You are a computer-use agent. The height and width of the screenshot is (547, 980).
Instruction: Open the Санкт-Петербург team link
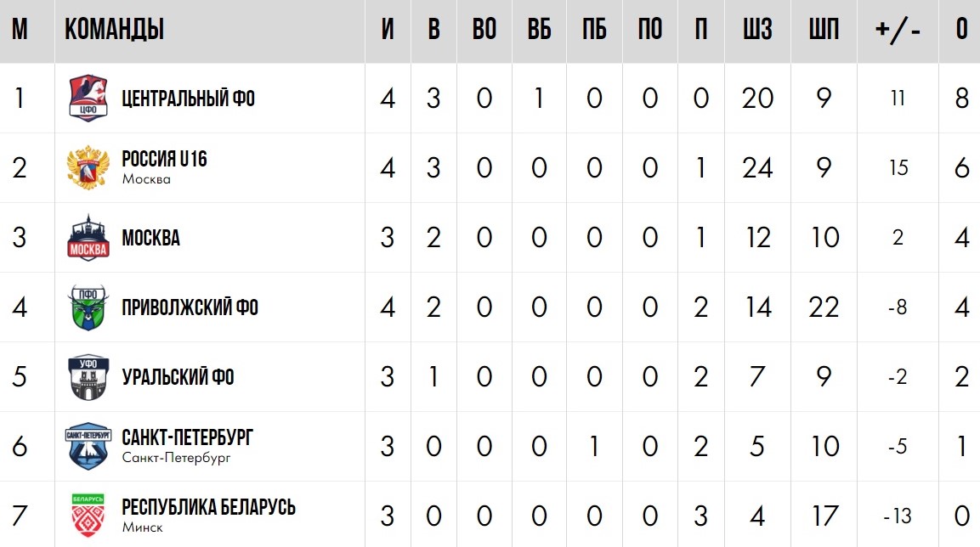click(x=187, y=438)
